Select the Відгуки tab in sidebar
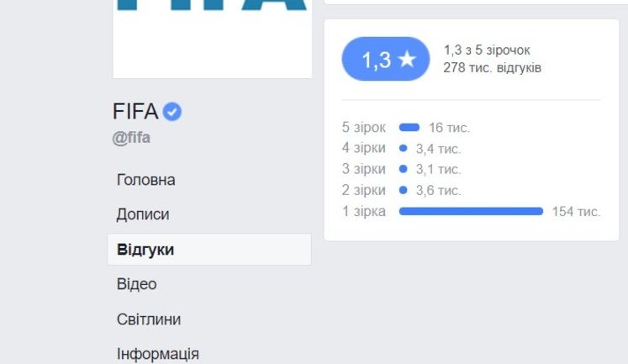Viewport: 628px width, 364px height. coord(145,250)
